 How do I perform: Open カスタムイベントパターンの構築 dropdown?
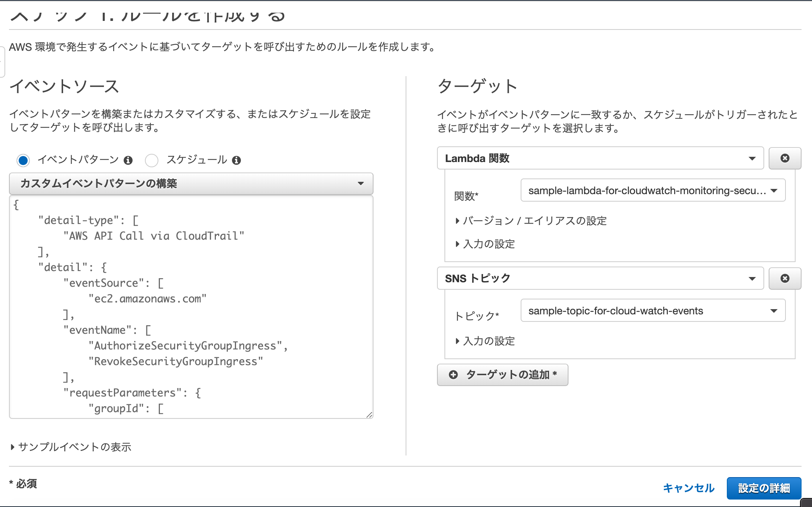(191, 183)
